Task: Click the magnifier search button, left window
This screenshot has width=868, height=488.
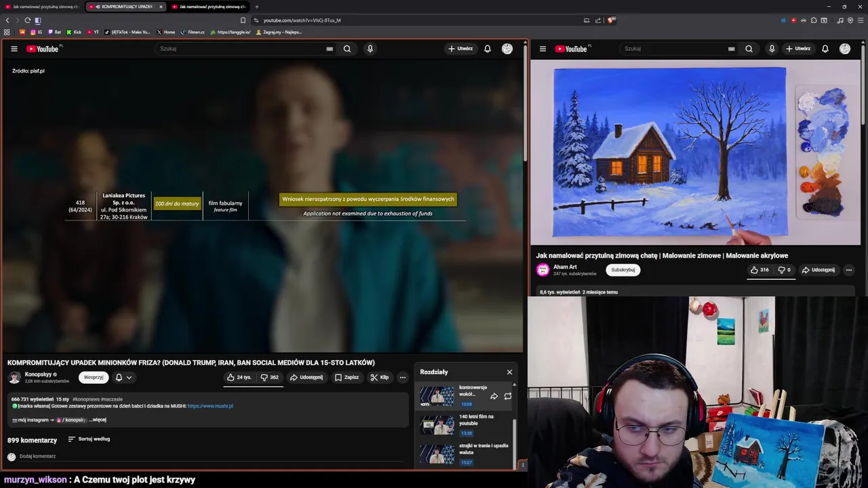Action: click(347, 49)
